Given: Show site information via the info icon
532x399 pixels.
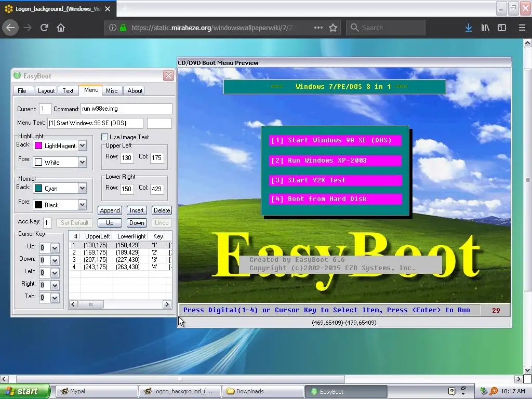Looking at the screenshot, I should pyautogui.click(x=113, y=28).
